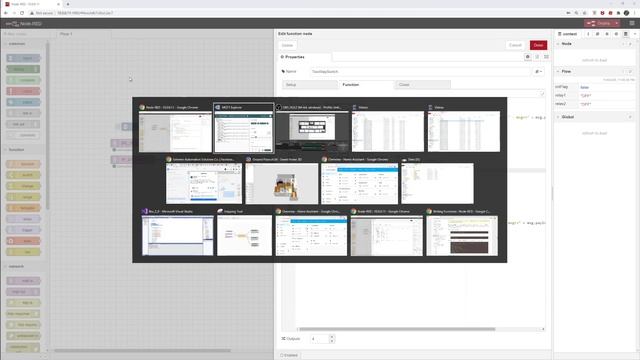Click the Outputs number field
The width and height of the screenshot is (640, 360).
(320, 339)
